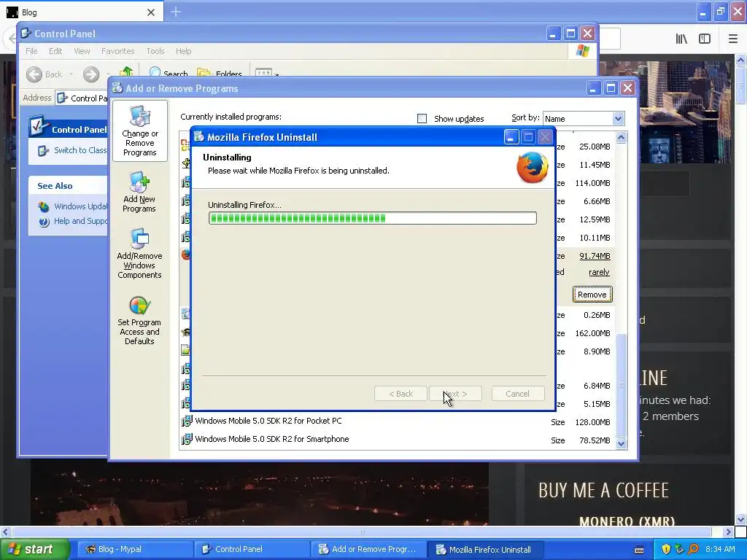Open Add/Remove Windows Components
This screenshot has width=747, height=560.
click(139, 254)
